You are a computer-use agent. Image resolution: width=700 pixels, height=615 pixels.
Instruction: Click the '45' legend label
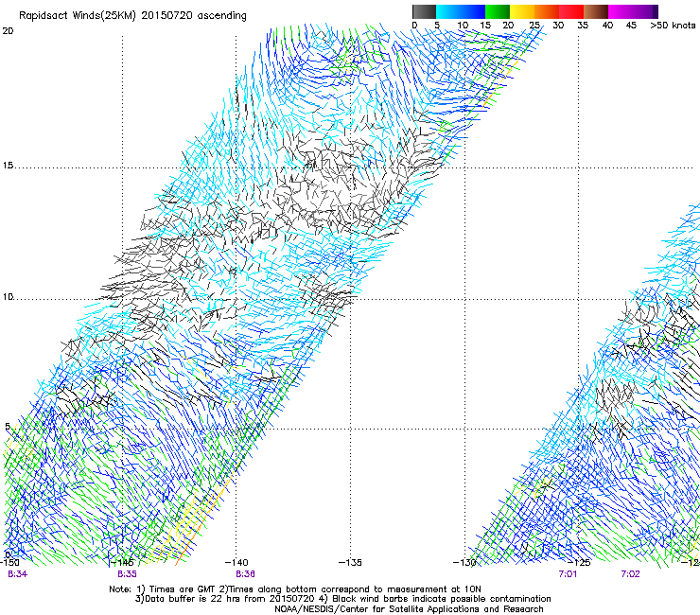(x=631, y=26)
